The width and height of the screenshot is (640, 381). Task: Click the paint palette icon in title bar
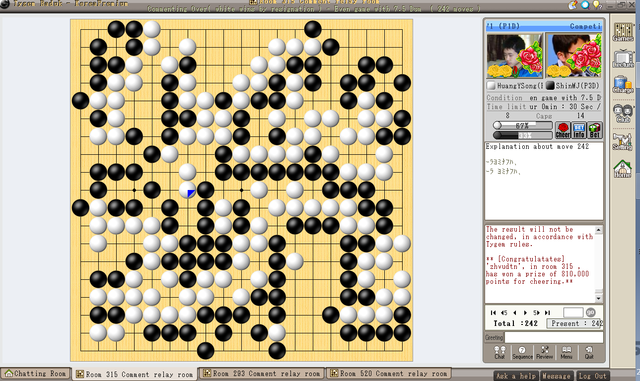click(x=573, y=5)
